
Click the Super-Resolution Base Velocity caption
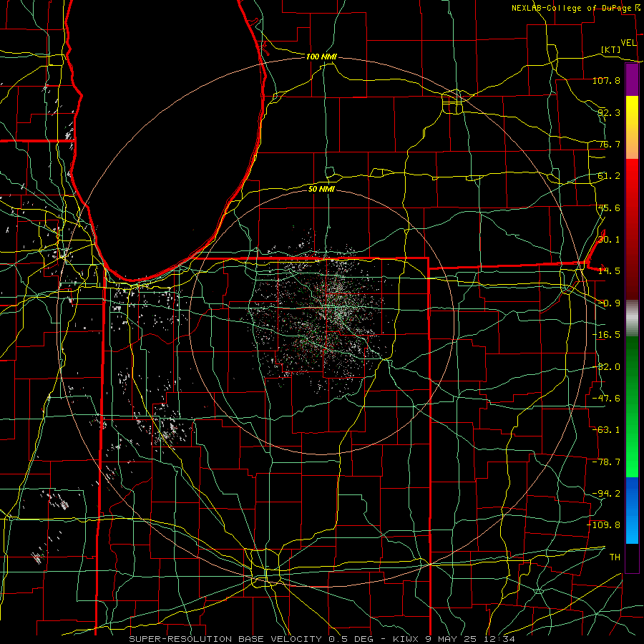(322, 639)
